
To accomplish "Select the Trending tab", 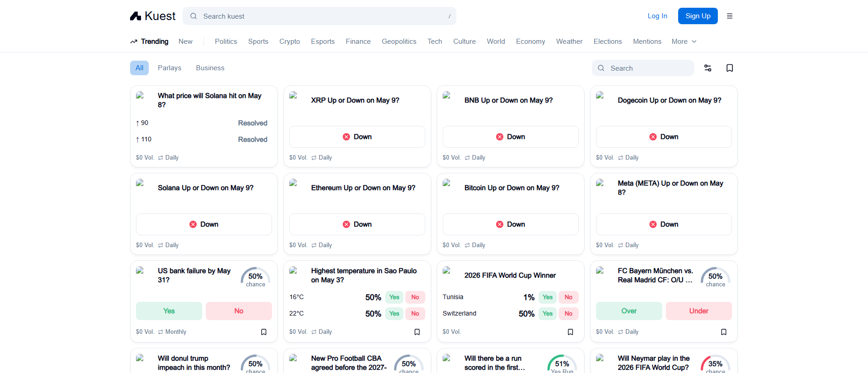I will (149, 41).
